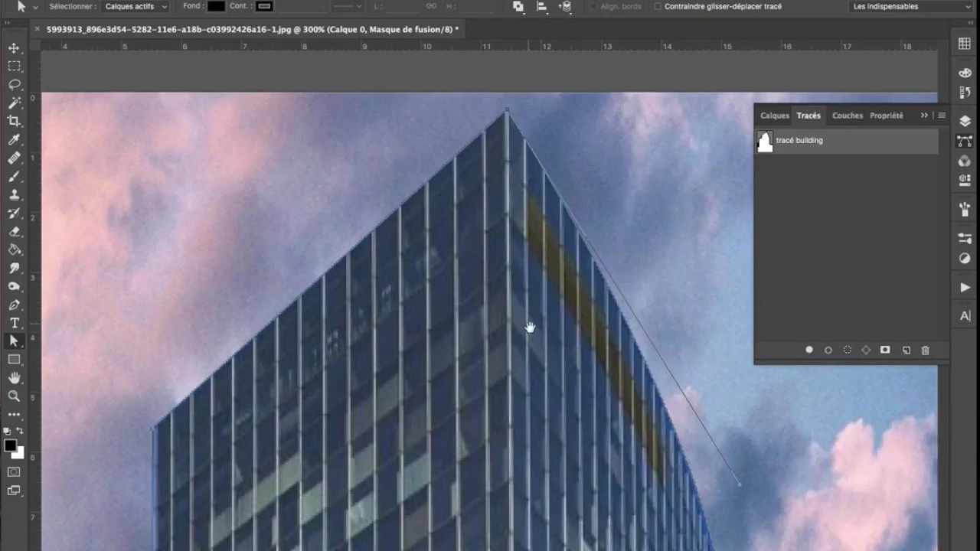980x551 pixels.
Task: Open the tool preset picker arrow
Action: coord(35,7)
